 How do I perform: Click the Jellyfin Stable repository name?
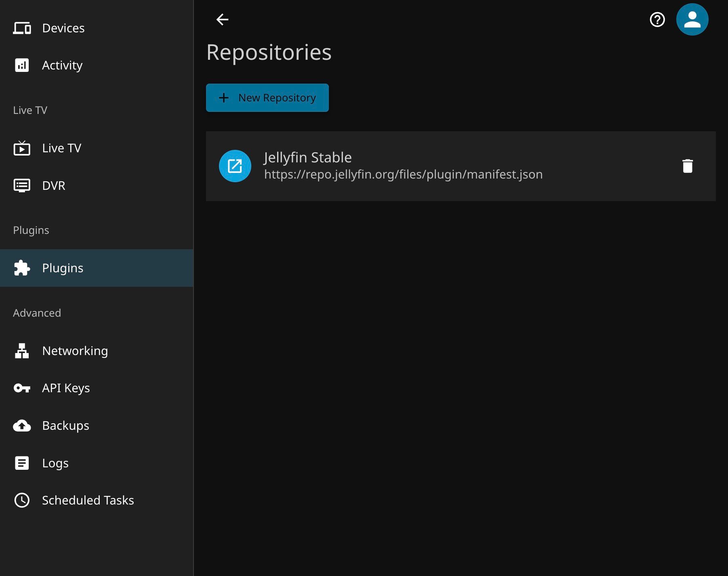pyautogui.click(x=308, y=157)
